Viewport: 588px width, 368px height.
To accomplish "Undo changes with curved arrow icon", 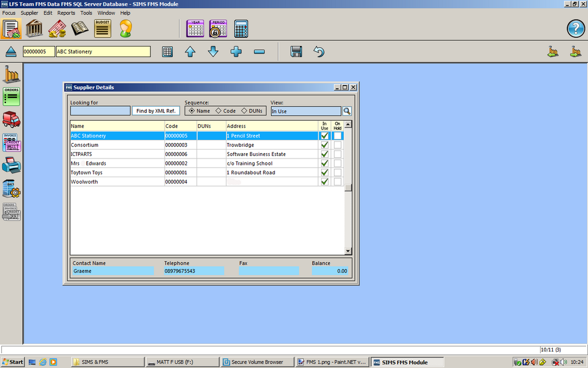I will tap(319, 51).
